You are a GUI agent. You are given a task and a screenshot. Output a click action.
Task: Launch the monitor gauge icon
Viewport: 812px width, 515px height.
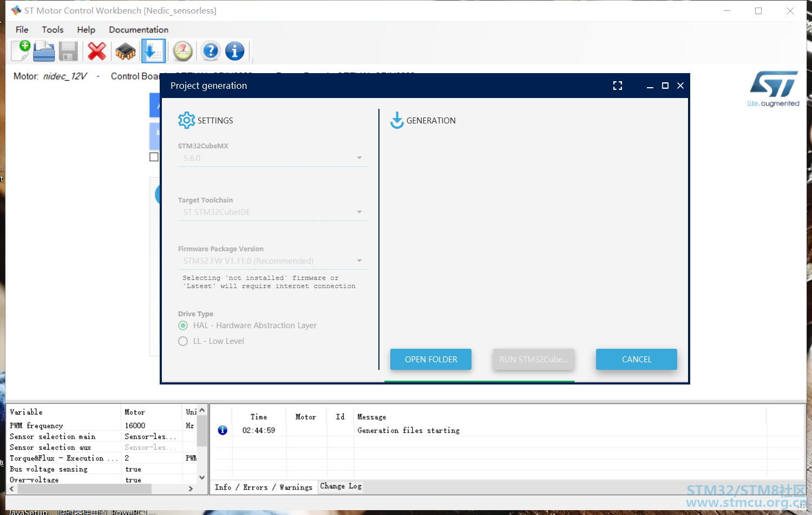click(x=183, y=51)
